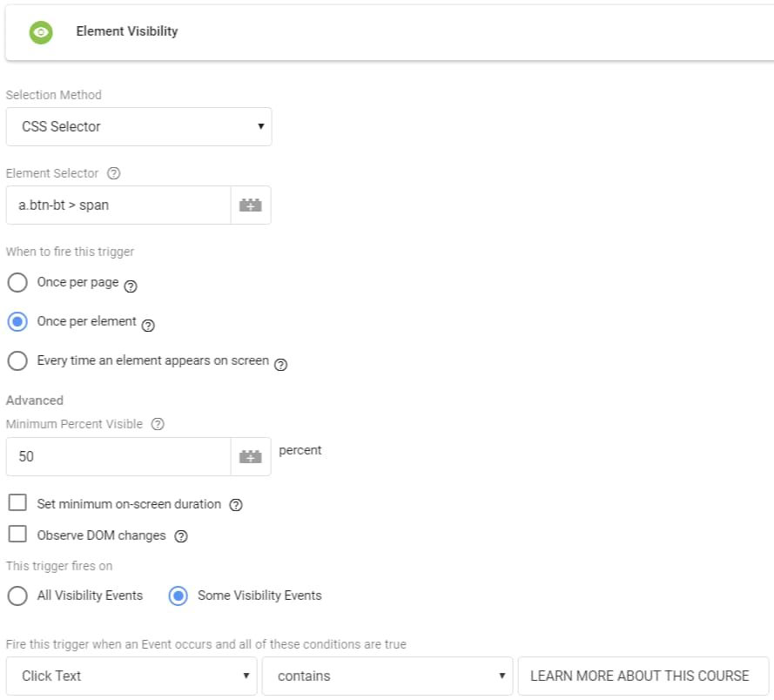Click variable picker icon beside Minimum Percent Visible
The height and width of the screenshot is (700, 774).
click(251, 456)
